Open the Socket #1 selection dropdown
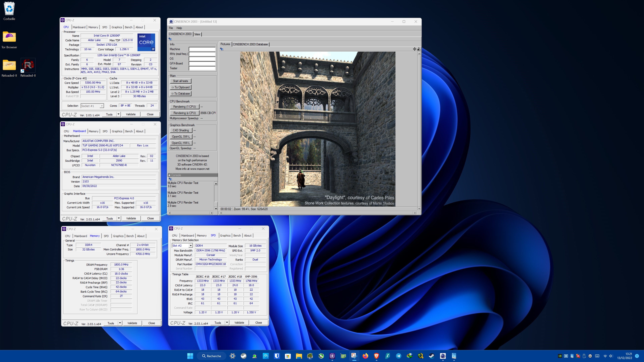 pos(92,106)
